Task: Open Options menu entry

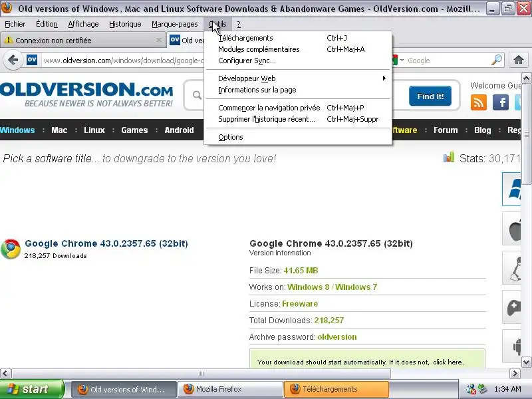Action: tap(299, 137)
